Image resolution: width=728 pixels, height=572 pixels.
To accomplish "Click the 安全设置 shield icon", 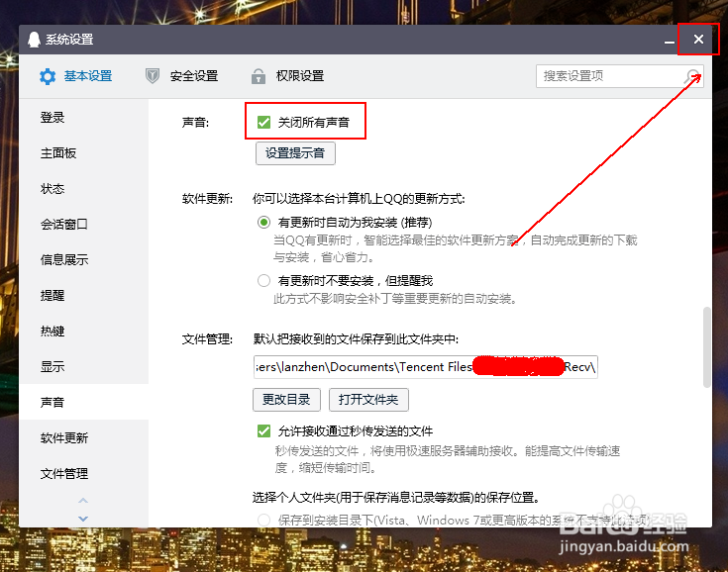I will click(153, 75).
